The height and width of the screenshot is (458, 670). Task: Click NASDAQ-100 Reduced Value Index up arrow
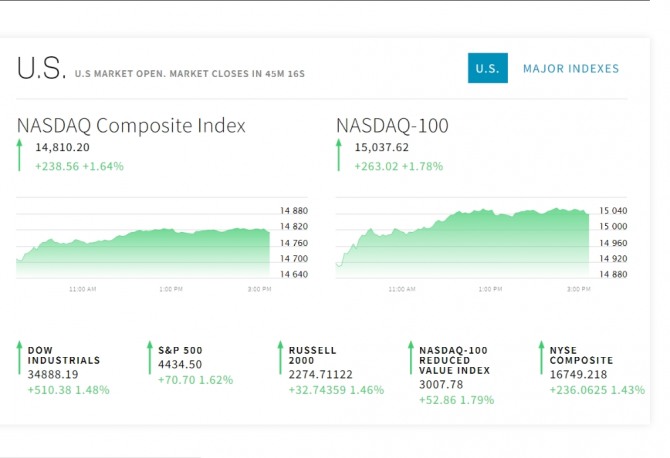coord(411,358)
